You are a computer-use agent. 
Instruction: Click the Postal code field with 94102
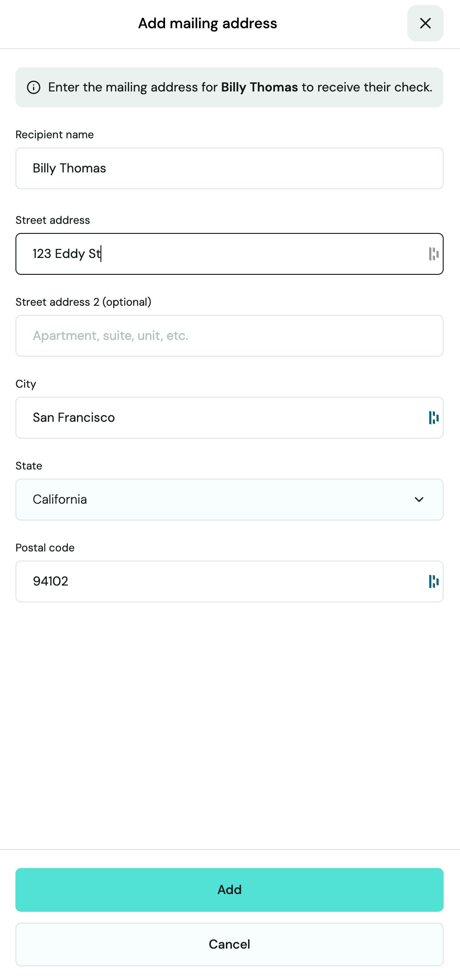click(230, 581)
